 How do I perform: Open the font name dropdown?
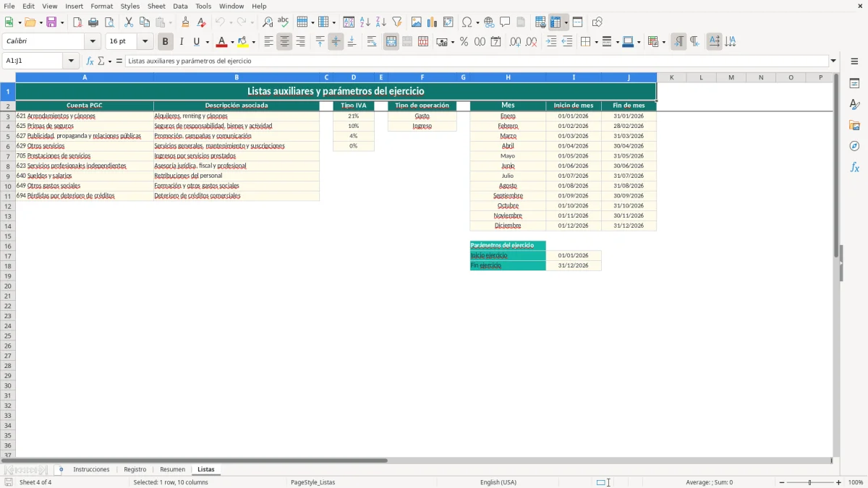point(93,42)
